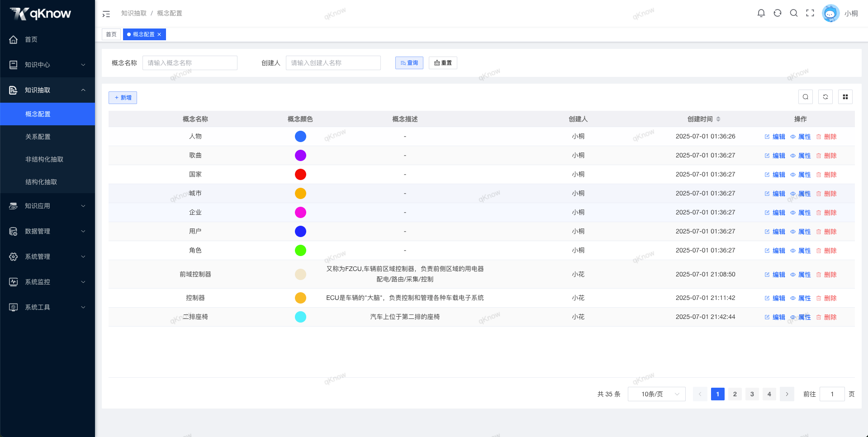Click the purple color swatch for 歌曲
Viewport: 868px width, 437px height.
point(300,156)
